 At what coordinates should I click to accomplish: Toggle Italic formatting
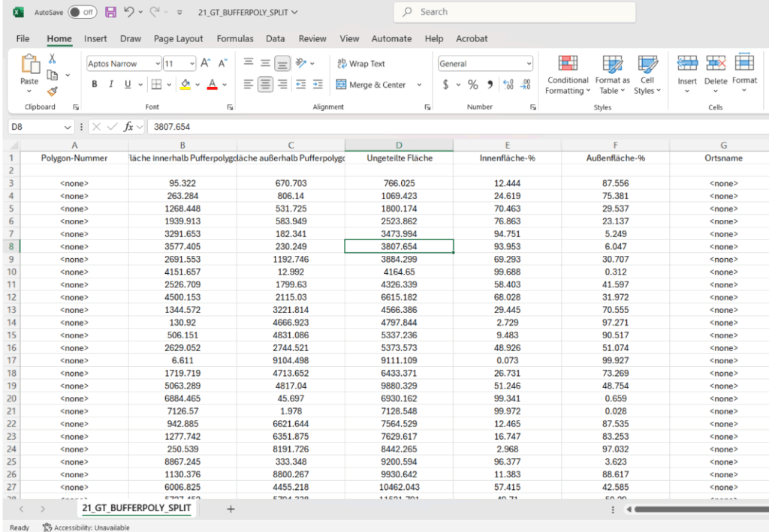coord(111,85)
